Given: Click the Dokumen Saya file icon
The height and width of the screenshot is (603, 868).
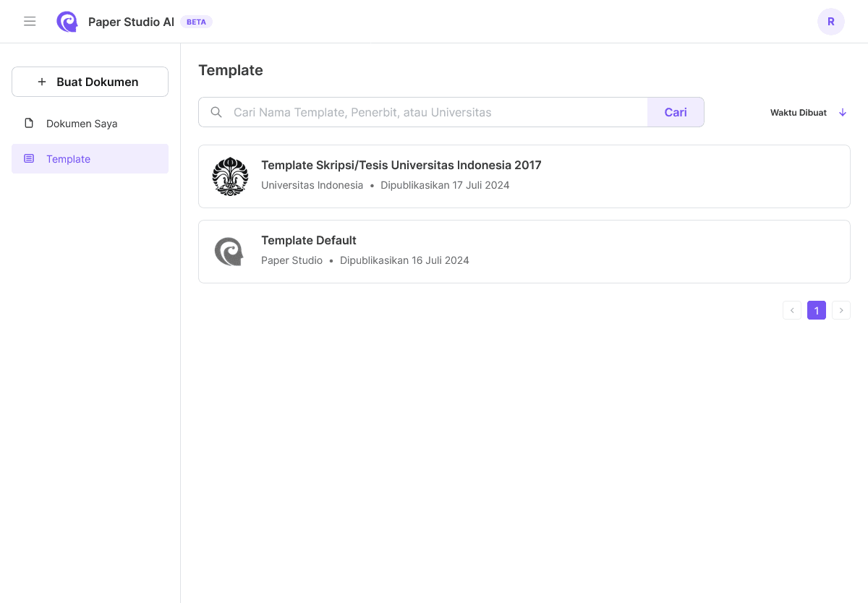Looking at the screenshot, I should coord(29,123).
